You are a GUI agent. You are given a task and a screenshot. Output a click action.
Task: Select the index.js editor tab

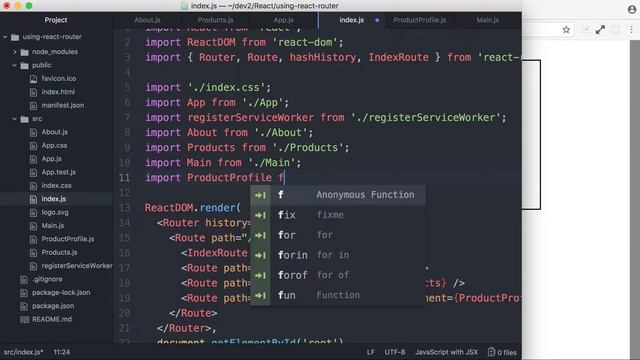click(352, 20)
